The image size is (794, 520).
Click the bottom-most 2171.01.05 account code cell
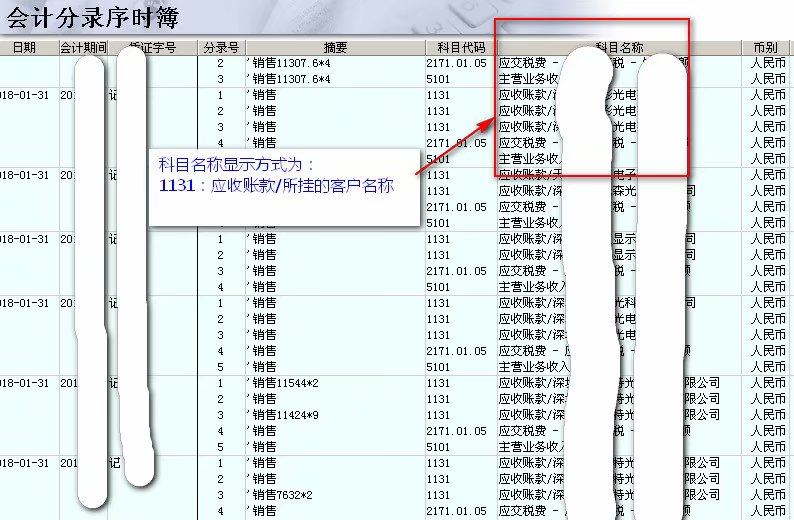click(456, 511)
